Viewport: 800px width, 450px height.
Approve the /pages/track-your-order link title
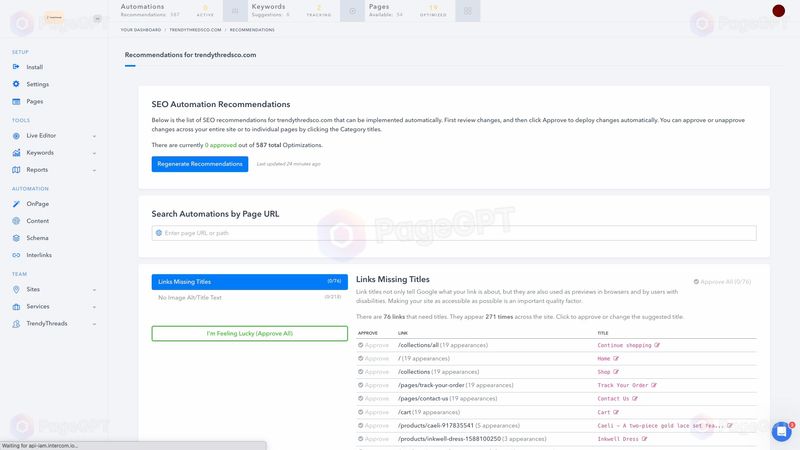373,385
